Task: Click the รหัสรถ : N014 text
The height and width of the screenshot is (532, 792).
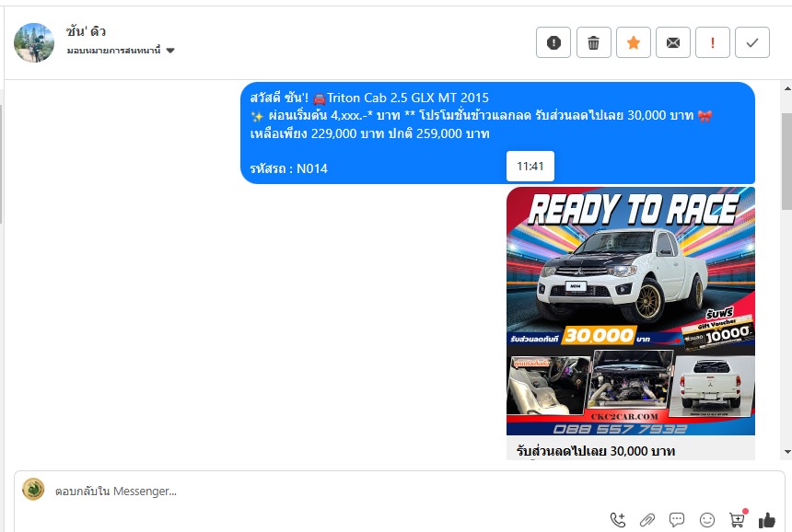Action: (289, 168)
